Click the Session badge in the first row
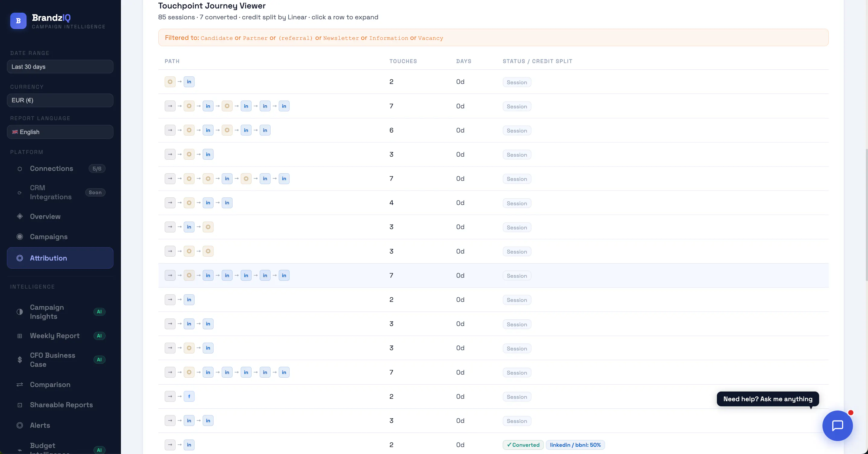The image size is (868, 454). (x=517, y=82)
